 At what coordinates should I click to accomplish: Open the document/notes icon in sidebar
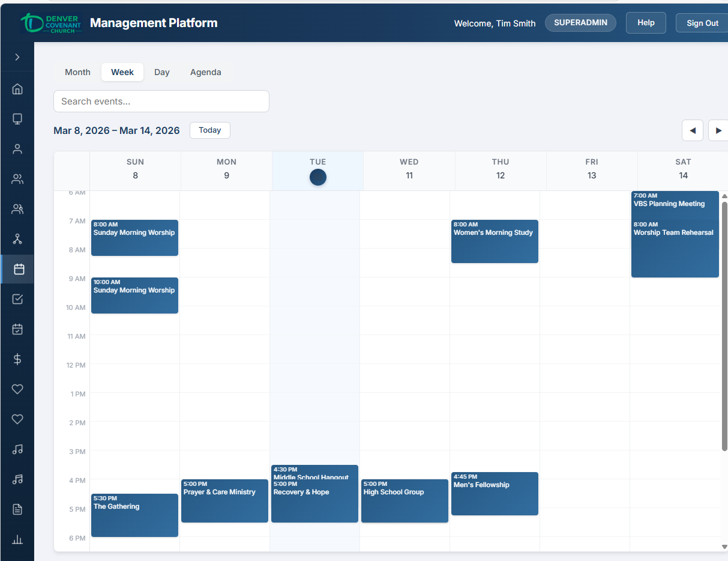pos(17,509)
